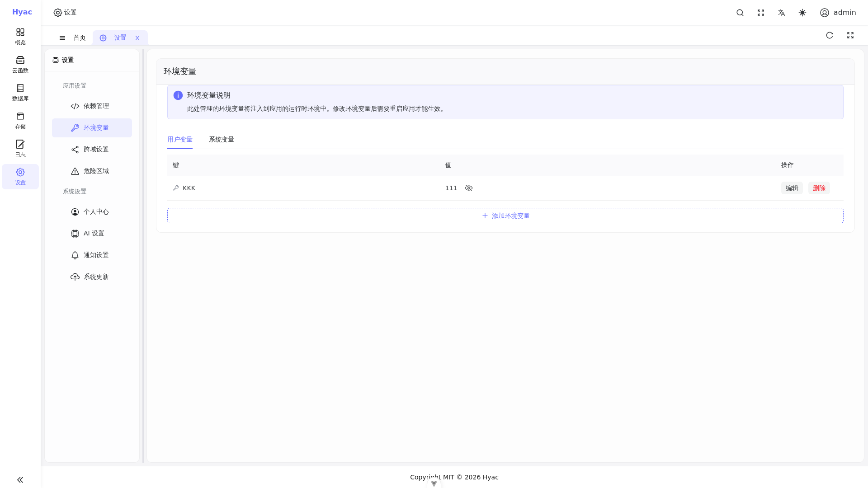The height and width of the screenshot is (488, 868).
Task: Refresh the current tab page
Action: pos(830,35)
